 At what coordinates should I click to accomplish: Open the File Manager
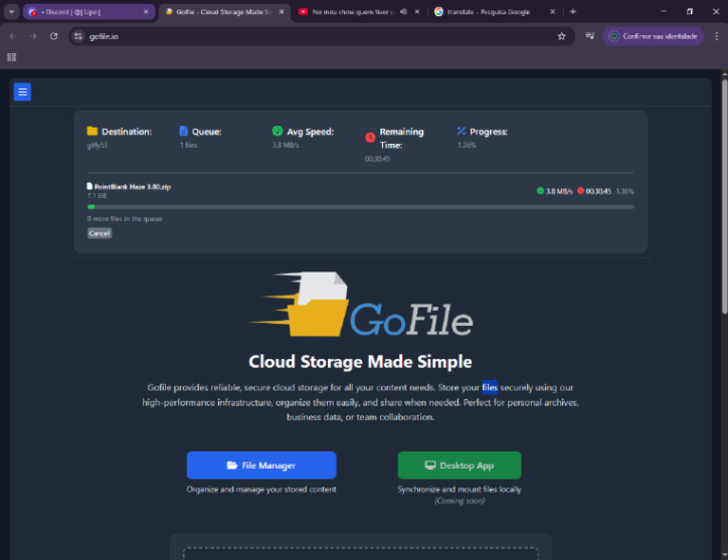tap(262, 465)
